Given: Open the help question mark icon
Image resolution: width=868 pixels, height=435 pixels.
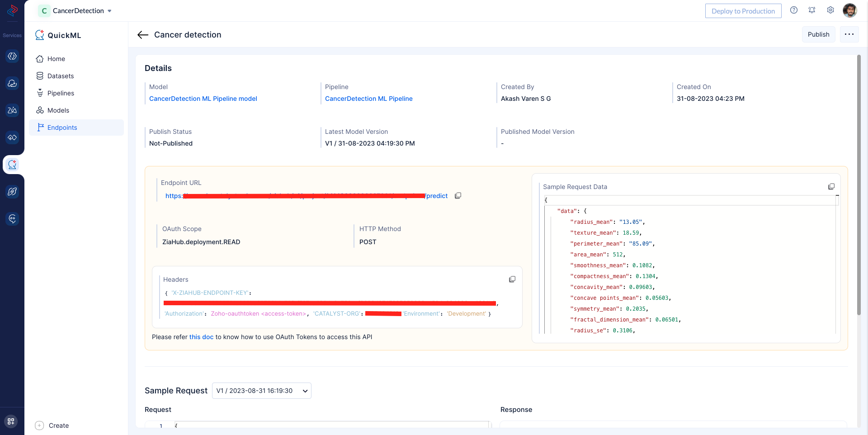Looking at the screenshot, I should pos(794,10).
